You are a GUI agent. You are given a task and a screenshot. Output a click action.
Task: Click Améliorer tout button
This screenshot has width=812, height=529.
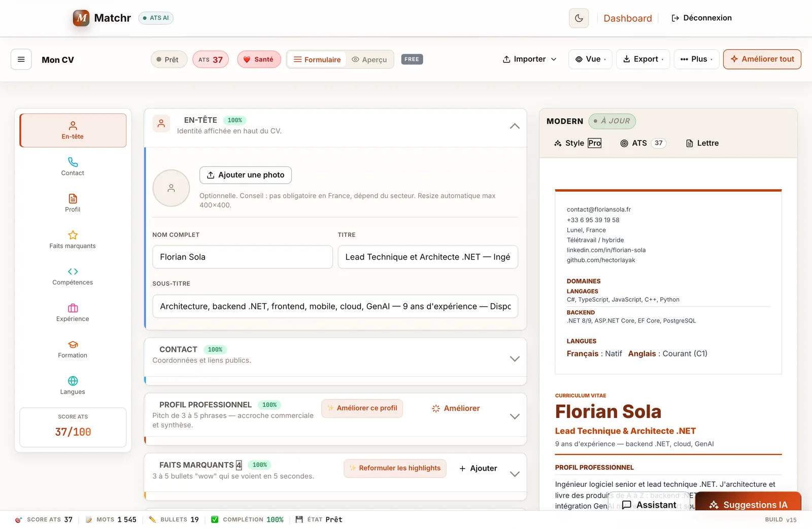click(762, 59)
